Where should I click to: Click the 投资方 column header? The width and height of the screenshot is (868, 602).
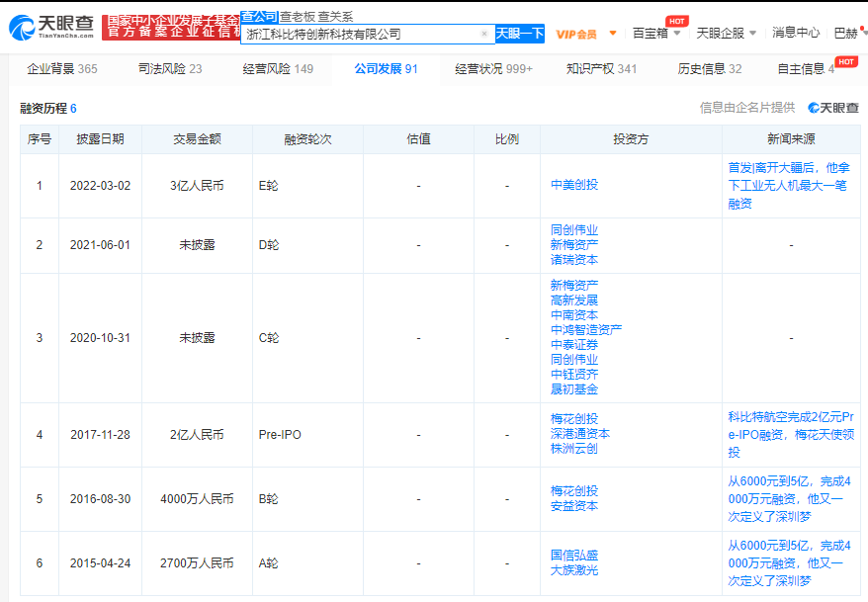631,138
